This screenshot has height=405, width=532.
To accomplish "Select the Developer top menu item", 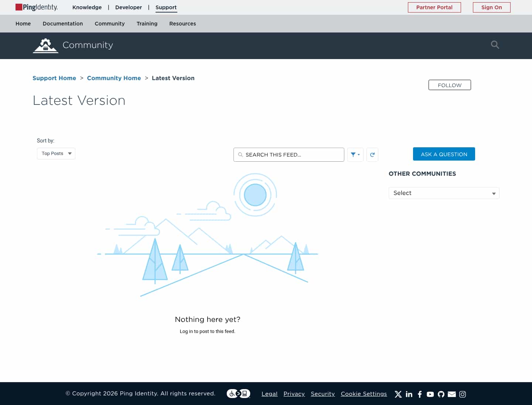I will 129,7.
